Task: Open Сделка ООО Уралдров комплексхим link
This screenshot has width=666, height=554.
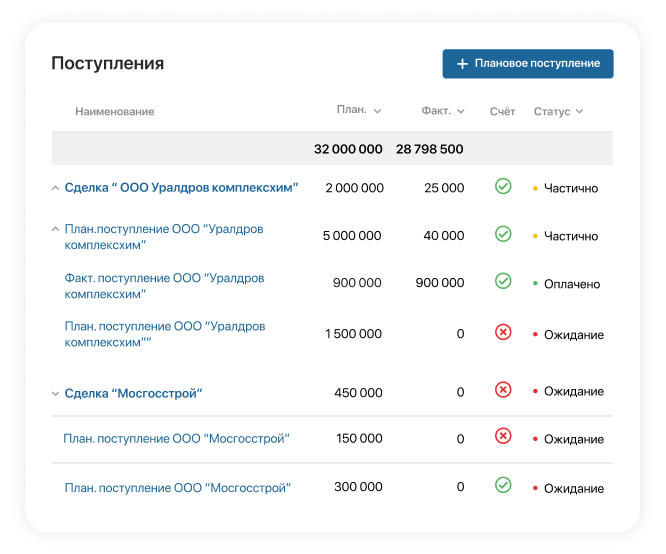Action: coord(181,187)
